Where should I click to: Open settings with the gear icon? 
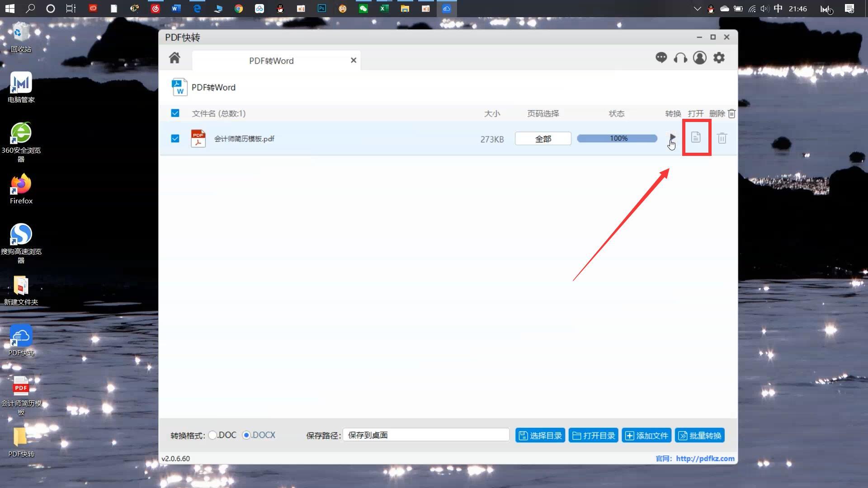point(719,58)
